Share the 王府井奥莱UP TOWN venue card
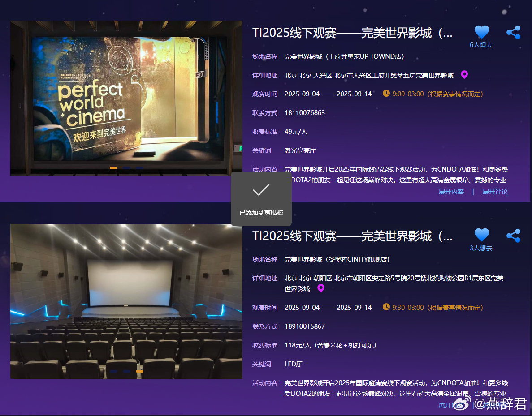This screenshot has width=532, height=416. (513, 33)
